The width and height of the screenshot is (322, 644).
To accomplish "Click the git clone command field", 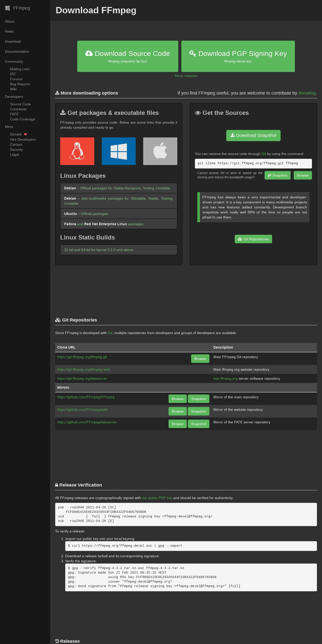I will pos(253,164).
